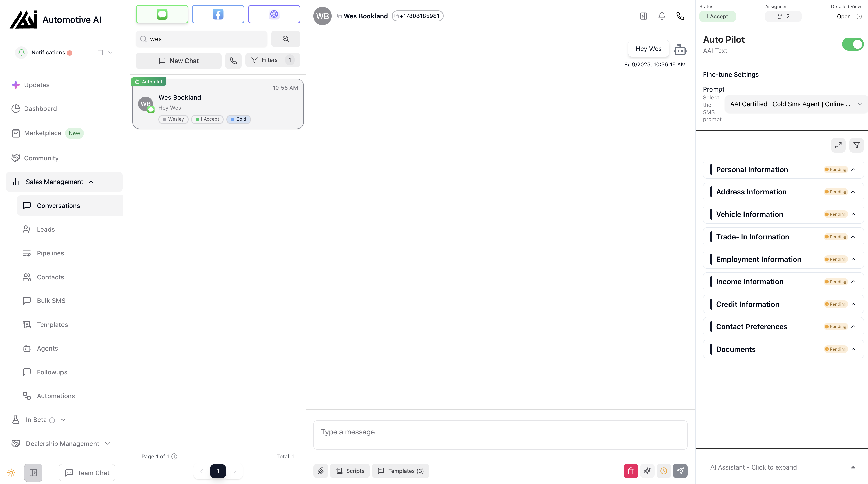
Task: Start a phone call from the conversation header
Action: [680, 16]
